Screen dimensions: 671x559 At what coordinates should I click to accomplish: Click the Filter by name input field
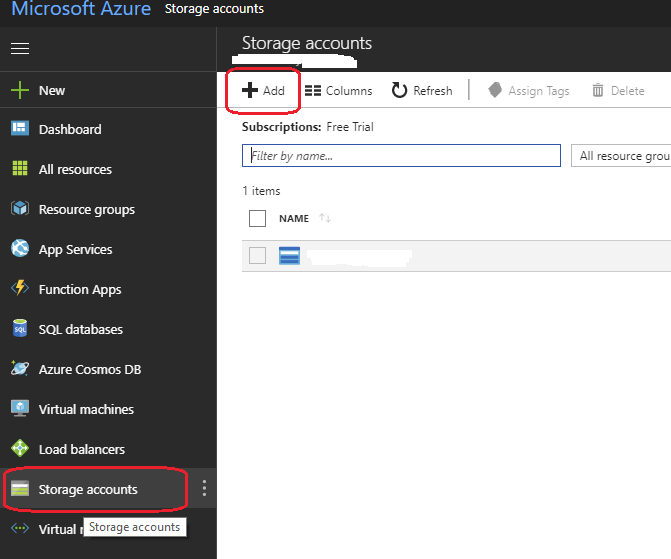point(401,156)
